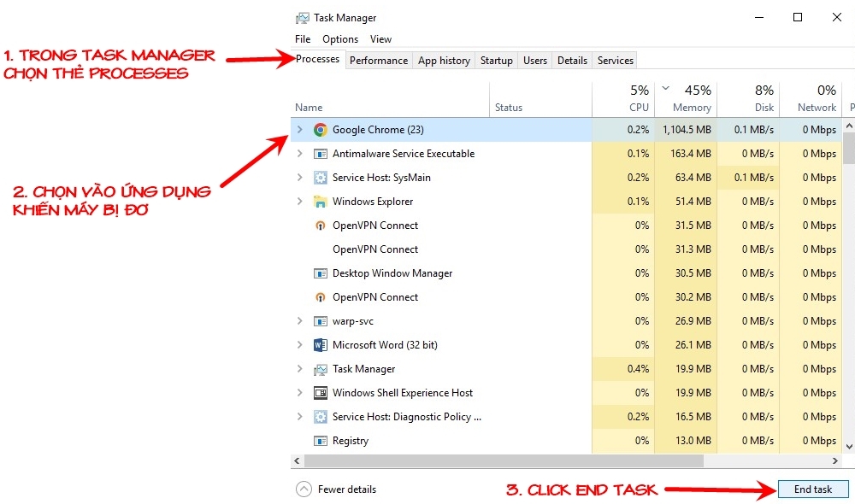Click the warp-svc process icon
This screenshot has height=504, width=855.
321,321
